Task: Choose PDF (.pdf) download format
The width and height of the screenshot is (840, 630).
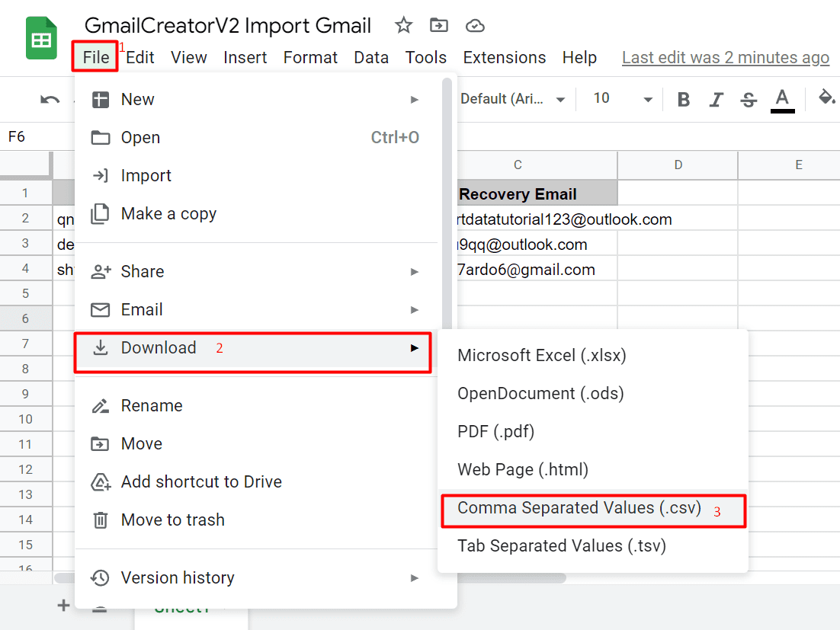Action: tap(592, 431)
